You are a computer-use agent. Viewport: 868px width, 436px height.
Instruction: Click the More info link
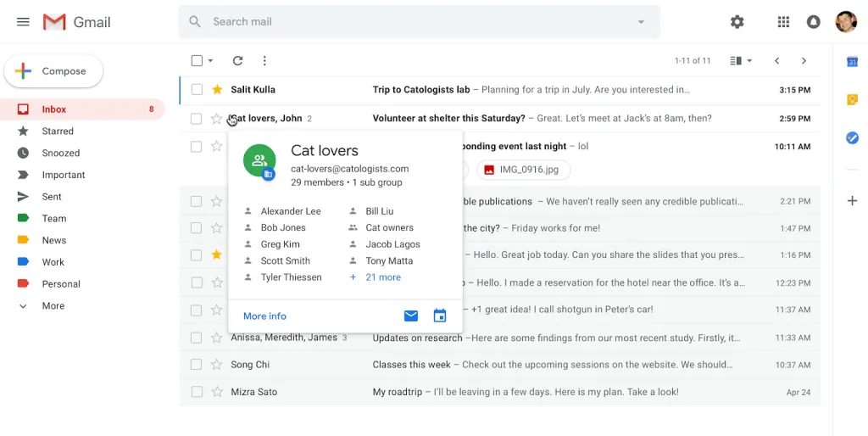point(264,316)
